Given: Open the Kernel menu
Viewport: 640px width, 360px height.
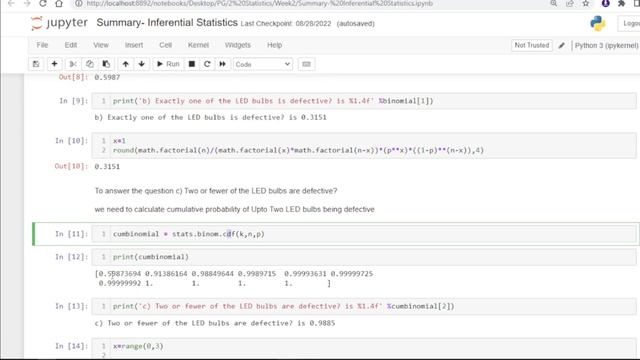Looking at the screenshot, I should pos(198,45).
